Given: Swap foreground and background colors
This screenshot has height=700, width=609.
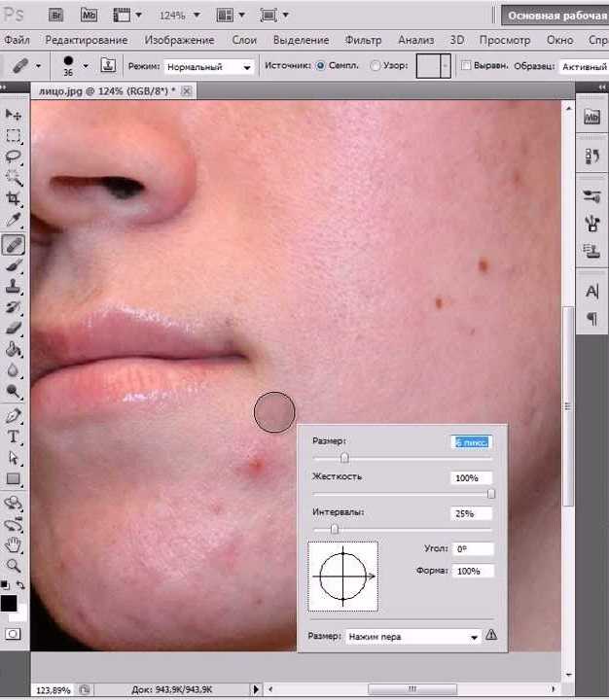Looking at the screenshot, I should [20, 584].
